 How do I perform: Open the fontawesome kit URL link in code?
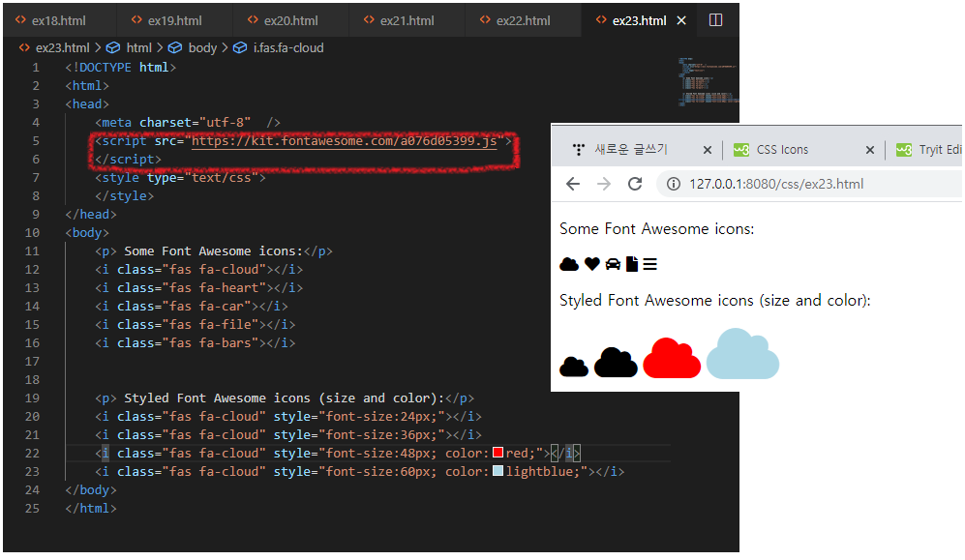(x=344, y=141)
